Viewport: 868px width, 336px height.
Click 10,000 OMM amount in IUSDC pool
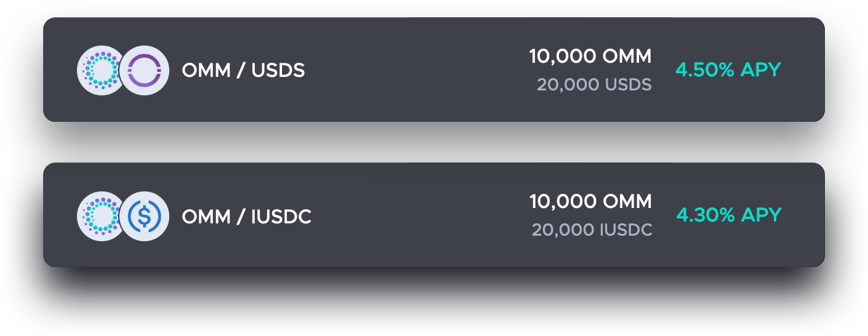[590, 201]
